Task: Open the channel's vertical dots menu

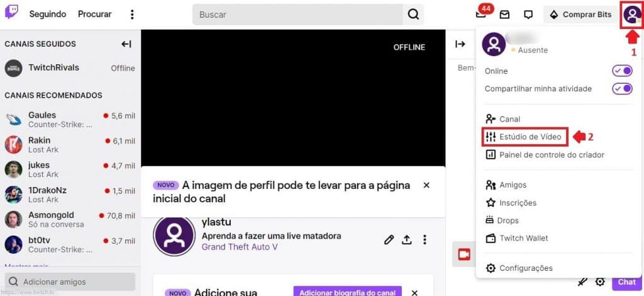Action: 425,240
